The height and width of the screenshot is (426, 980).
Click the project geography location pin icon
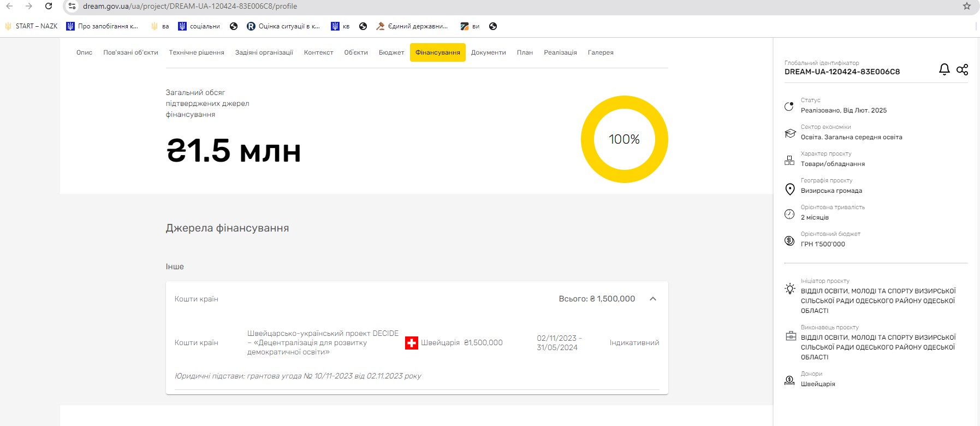click(789, 189)
